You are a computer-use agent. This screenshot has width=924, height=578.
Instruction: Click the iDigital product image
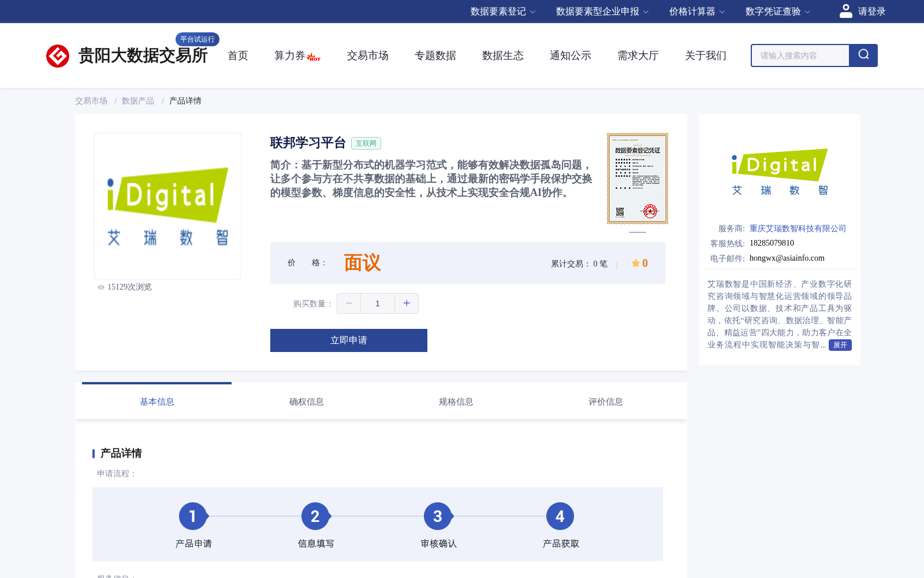167,206
